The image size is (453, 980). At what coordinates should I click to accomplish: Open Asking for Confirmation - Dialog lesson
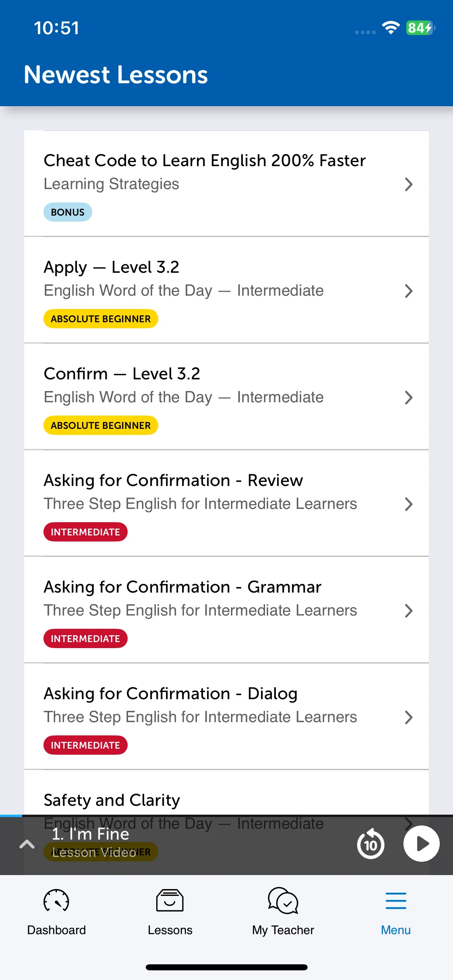pos(226,716)
